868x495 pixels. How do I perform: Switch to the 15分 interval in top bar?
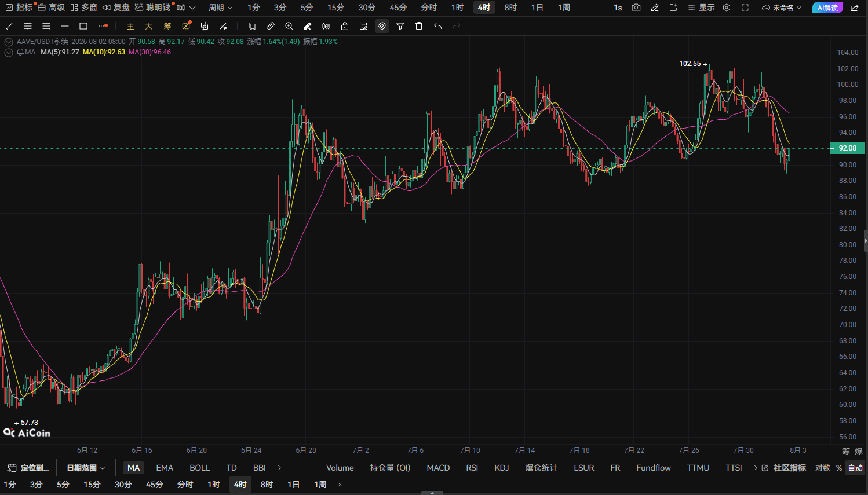335,8
